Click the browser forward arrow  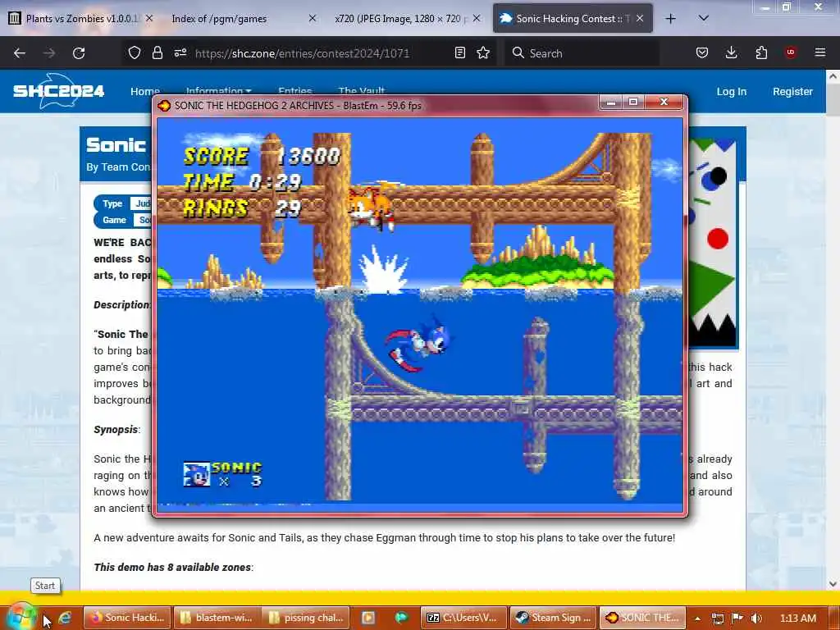[49, 53]
